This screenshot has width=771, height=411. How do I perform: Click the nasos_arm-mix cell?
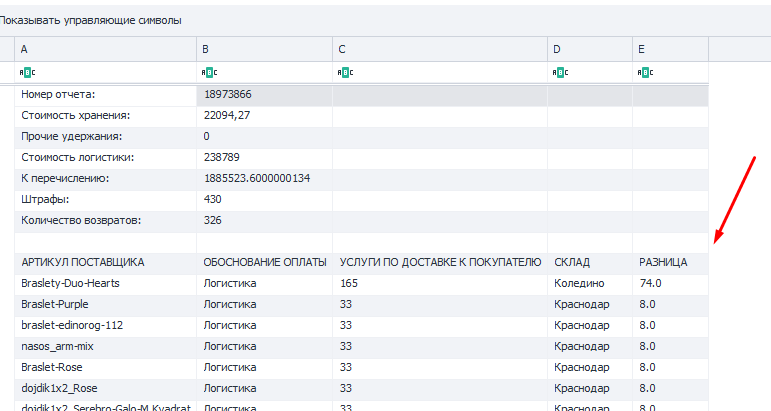point(106,347)
